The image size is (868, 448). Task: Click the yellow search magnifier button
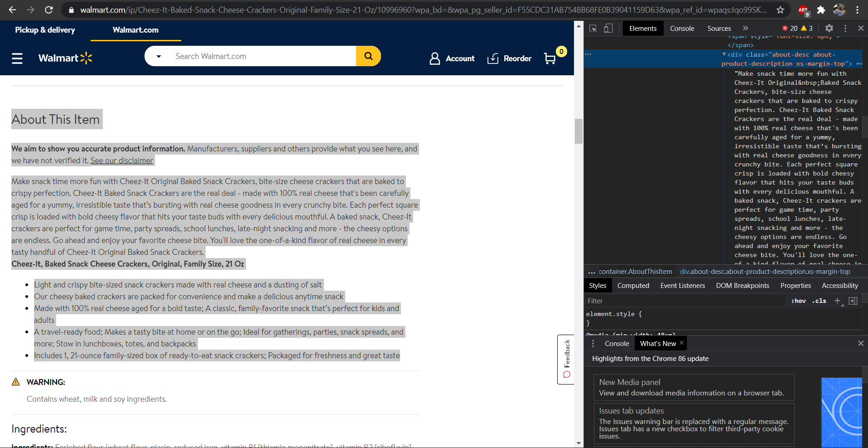point(368,56)
